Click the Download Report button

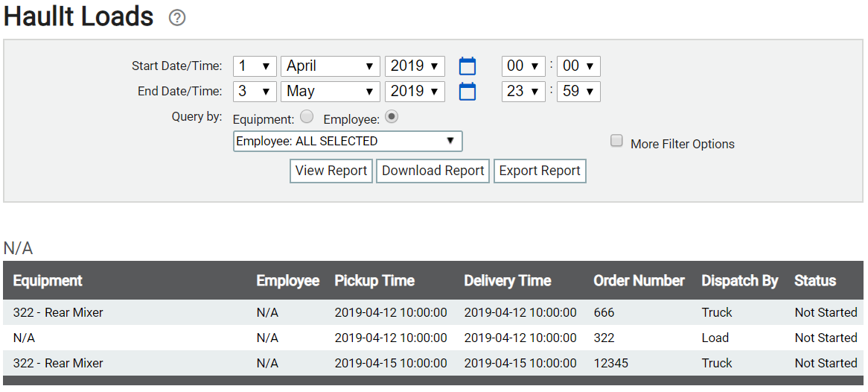click(433, 171)
